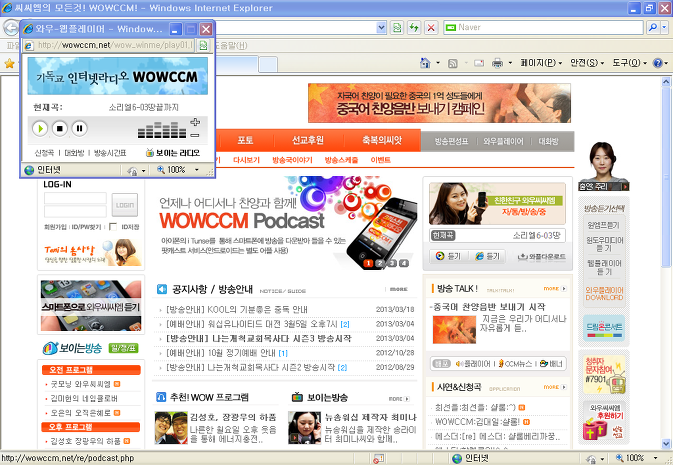Stop playback in the WOWCCM web player
This screenshot has height=465, width=673.
pyautogui.click(x=60, y=128)
